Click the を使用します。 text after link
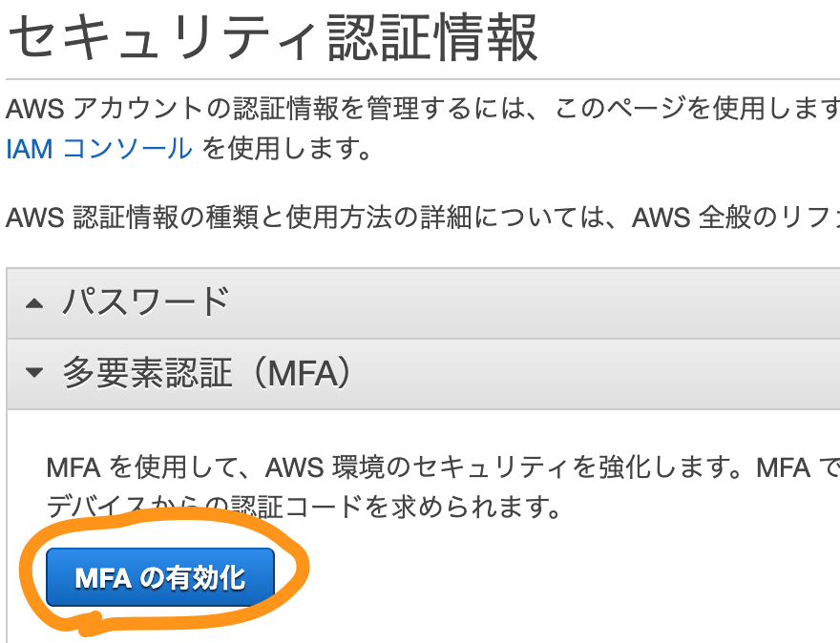The height and width of the screenshot is (643, 840). click(x=286, y=148)
